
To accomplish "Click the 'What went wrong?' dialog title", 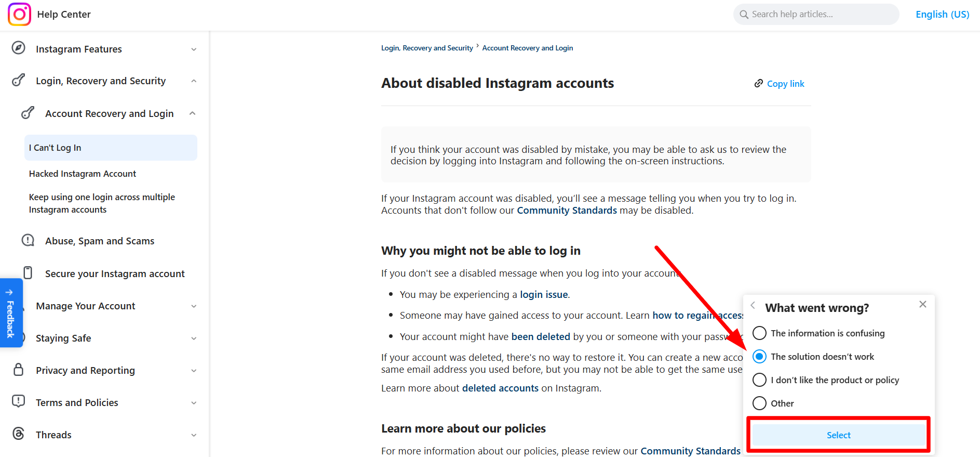I will point(817,308).
